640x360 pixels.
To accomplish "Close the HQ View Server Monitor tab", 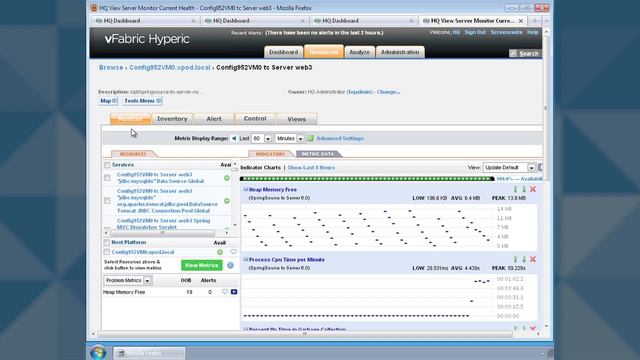I will tap(521, 21).
